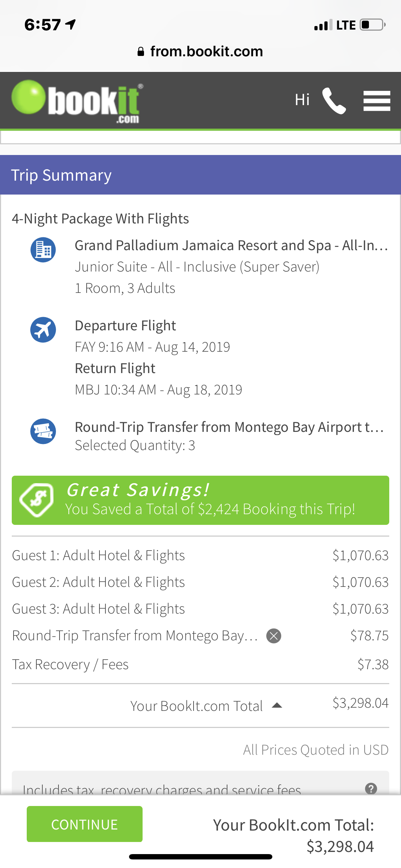Screen dimensions: 401x868
Task: Tap the airplane flight icon
Action: coord(43,330)
